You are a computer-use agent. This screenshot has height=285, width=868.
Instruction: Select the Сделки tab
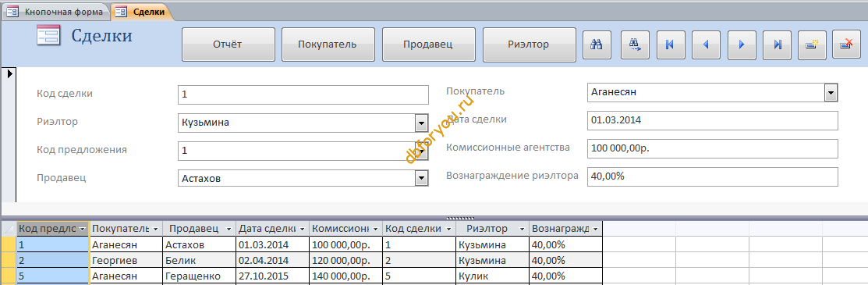(x=142, y=12)
